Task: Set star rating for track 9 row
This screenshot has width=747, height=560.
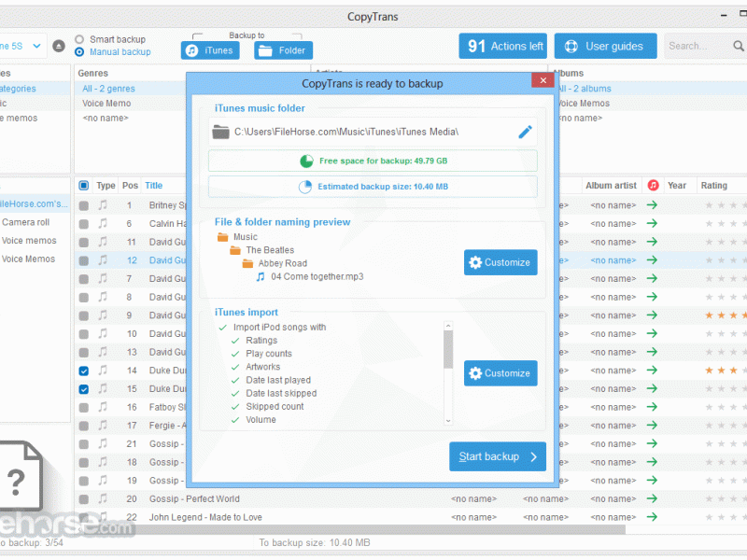Action: [726, 315]
